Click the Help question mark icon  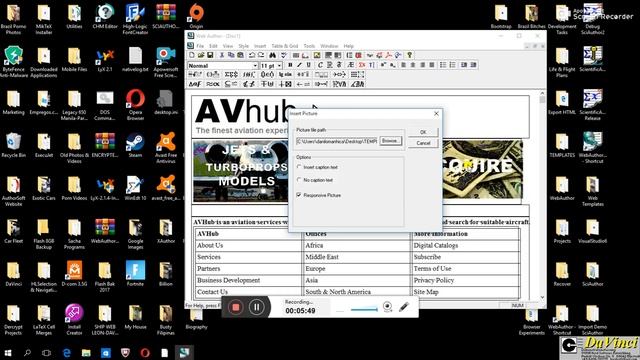coord(409,55)
